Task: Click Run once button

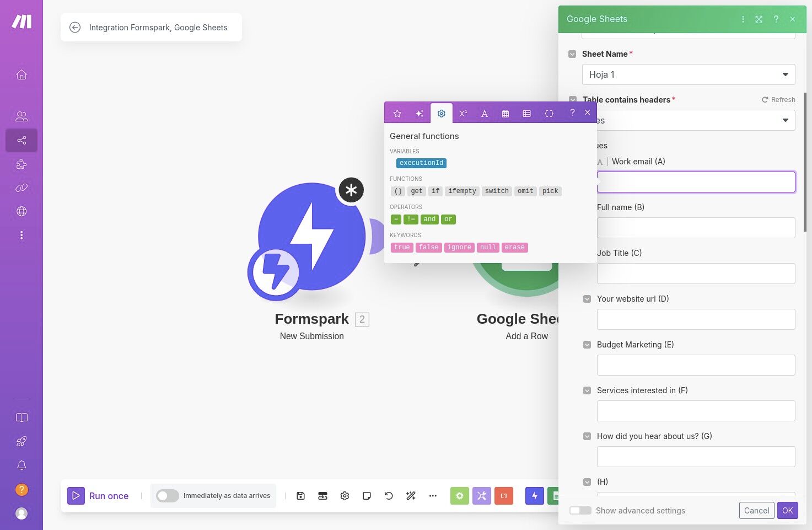Action: point(98,496)
